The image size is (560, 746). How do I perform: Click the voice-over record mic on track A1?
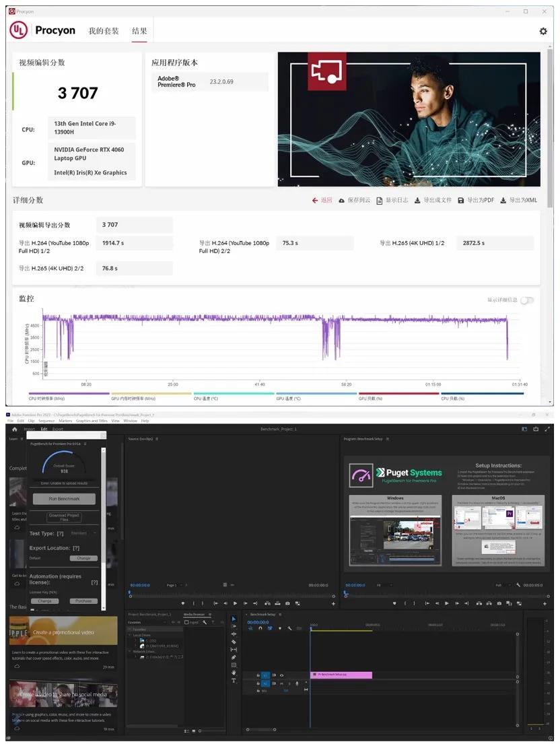click(297, 683)
